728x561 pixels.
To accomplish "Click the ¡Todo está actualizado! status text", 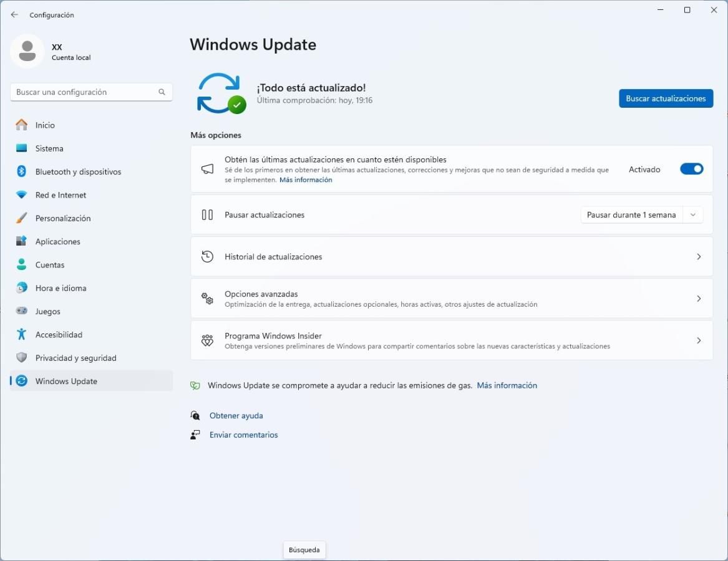I will click(311, 87).
